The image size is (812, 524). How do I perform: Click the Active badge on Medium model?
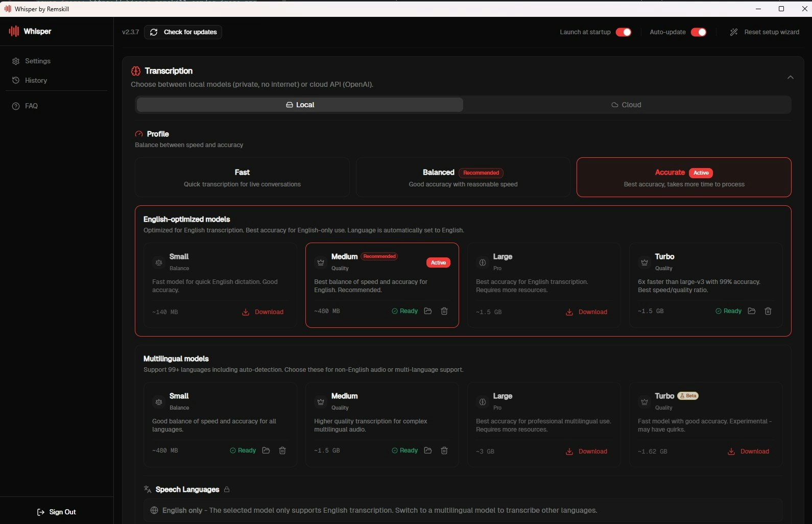click(x=438, y=263)
